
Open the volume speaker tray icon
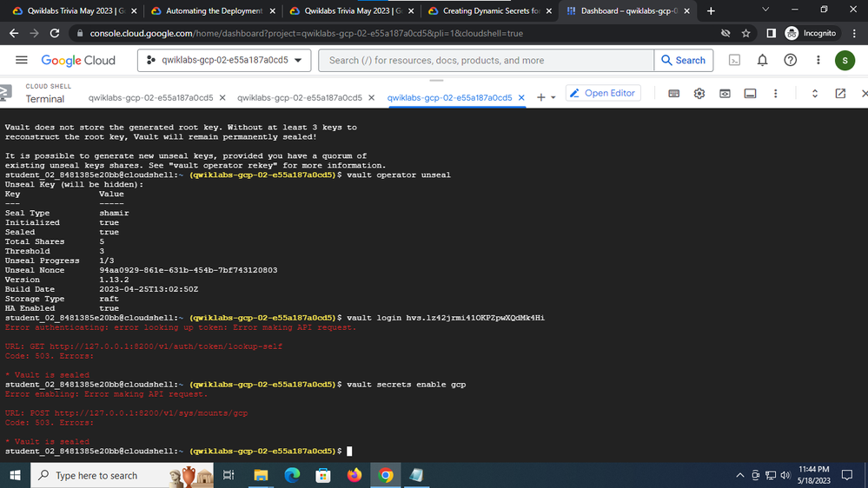pos(785,475)
